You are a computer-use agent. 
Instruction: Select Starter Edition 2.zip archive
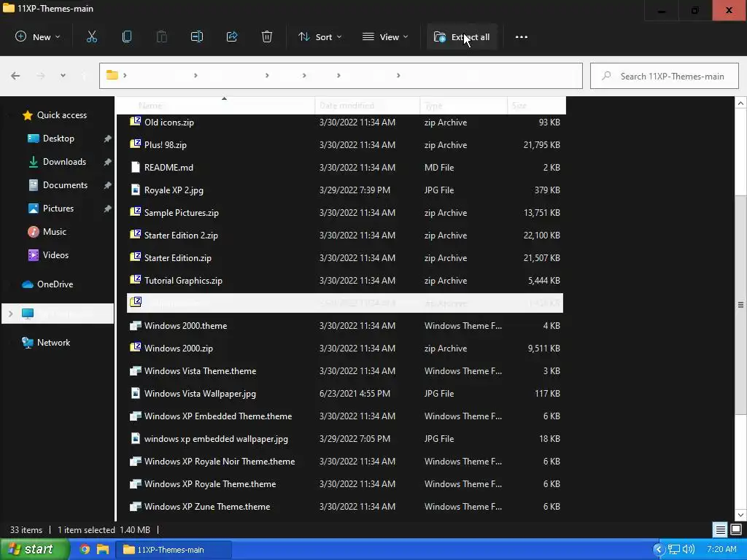pos(345,236)
